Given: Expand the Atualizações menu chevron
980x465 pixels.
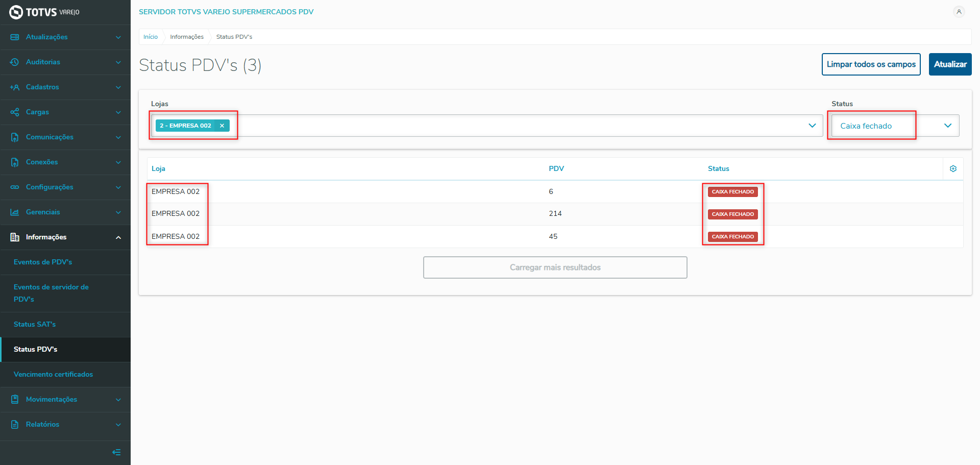Looking at the screenshot, I should (118, 37).
